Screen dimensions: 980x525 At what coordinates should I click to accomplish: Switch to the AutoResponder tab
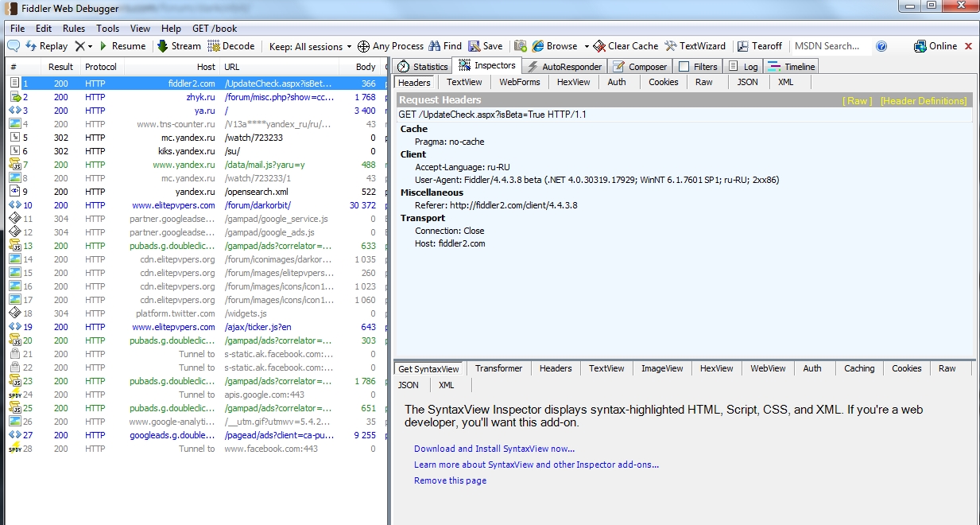point(565,67)
